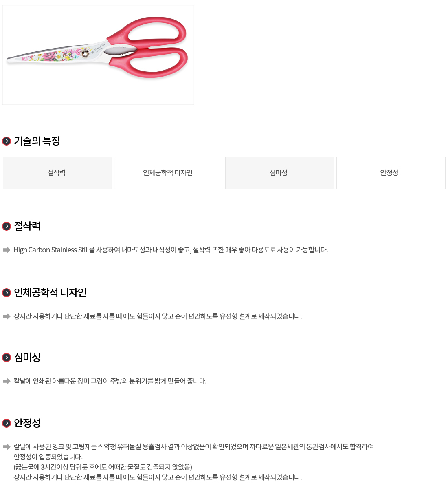Click the gray arrow before High Carbon Stainless text

tap(7, 250)
